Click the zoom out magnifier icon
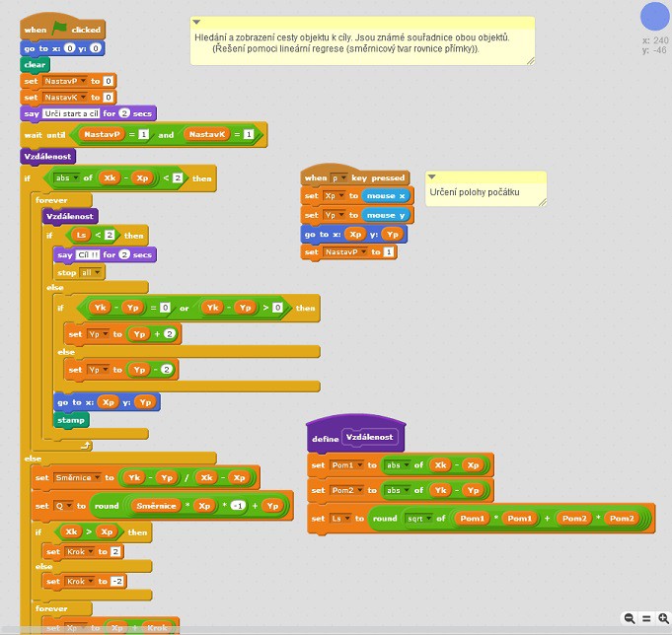 pos(630,618)
